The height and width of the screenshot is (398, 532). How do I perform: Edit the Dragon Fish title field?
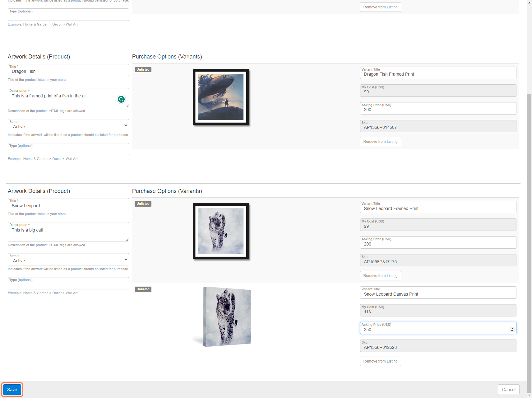pos(68,70)
